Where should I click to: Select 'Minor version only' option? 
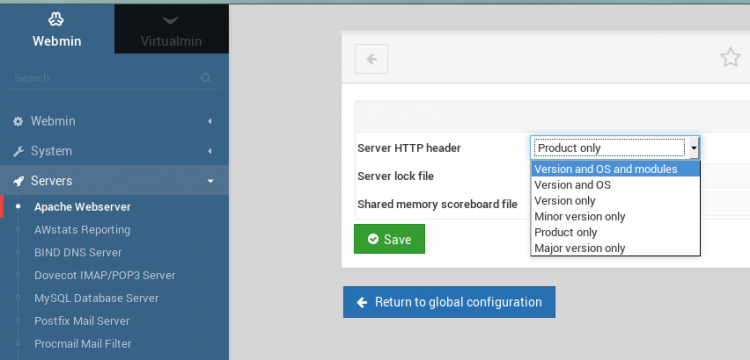coord(615,216)
